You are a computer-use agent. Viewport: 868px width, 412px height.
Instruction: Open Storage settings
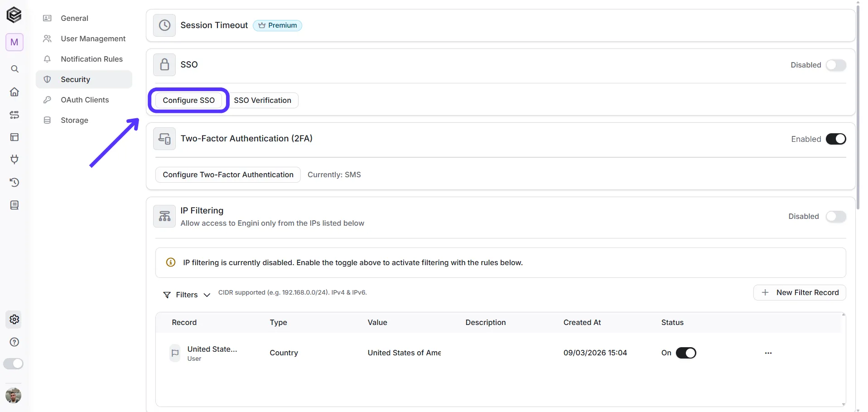pos(84,120)
